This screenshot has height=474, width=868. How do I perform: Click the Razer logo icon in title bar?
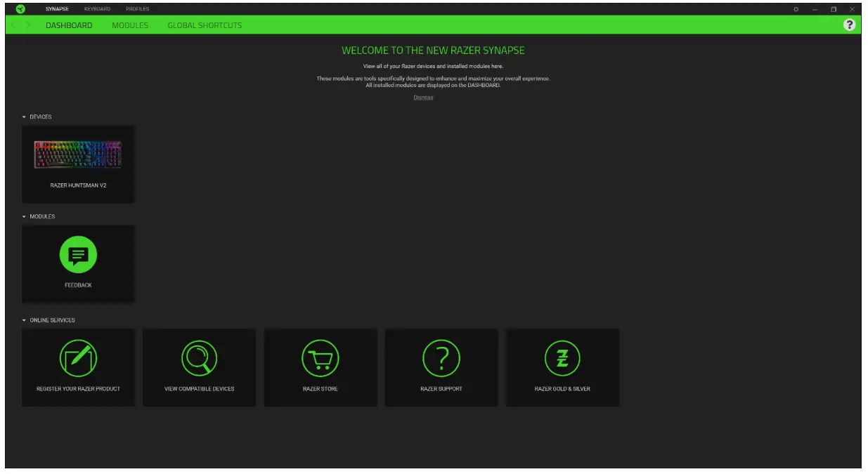(x=20, y=9)
